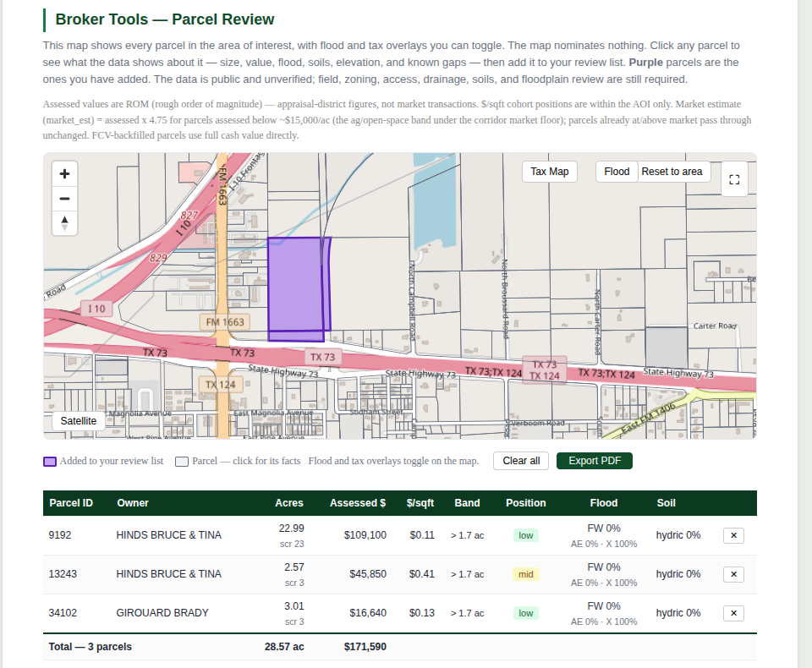Image resolution: width=812 pixels, height=668 pixels.
Task: Click assessed value $45,850
Action: [368, 574]
